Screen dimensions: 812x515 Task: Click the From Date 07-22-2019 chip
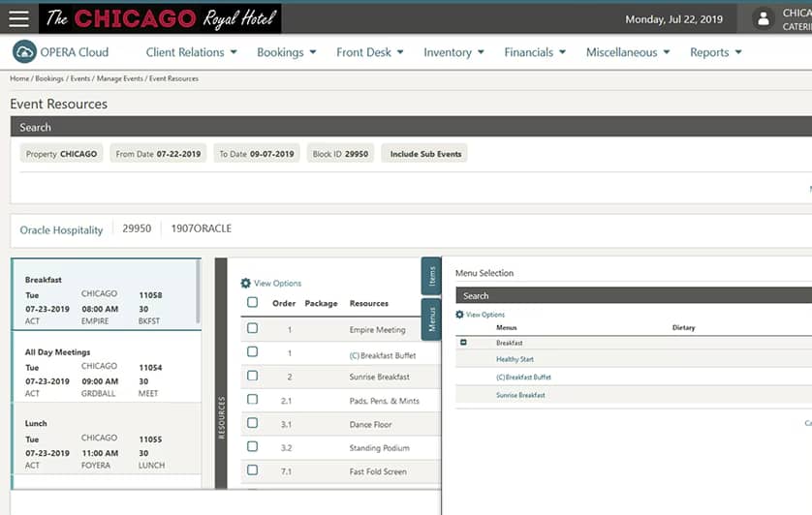coord(158,154)
